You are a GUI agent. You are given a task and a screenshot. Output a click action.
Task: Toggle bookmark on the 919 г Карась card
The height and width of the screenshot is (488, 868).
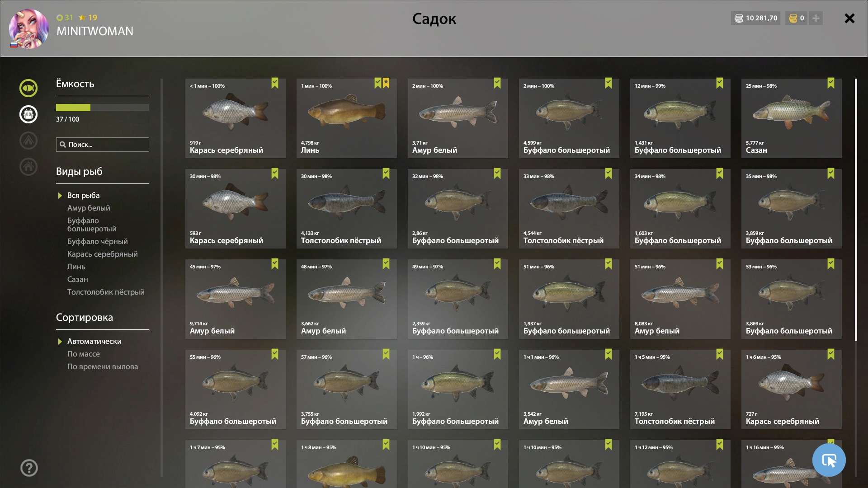click(x=275, y=83)
